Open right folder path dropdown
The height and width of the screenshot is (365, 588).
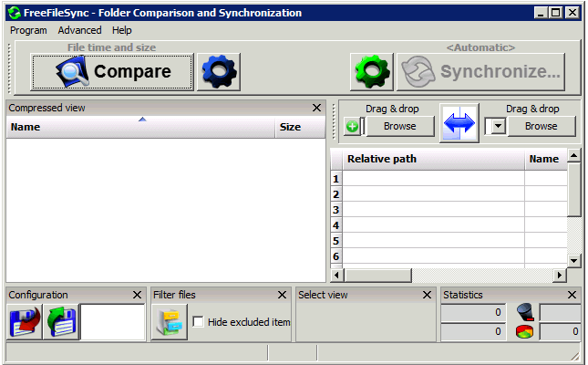pyautogui.click(x=499, y=126)
